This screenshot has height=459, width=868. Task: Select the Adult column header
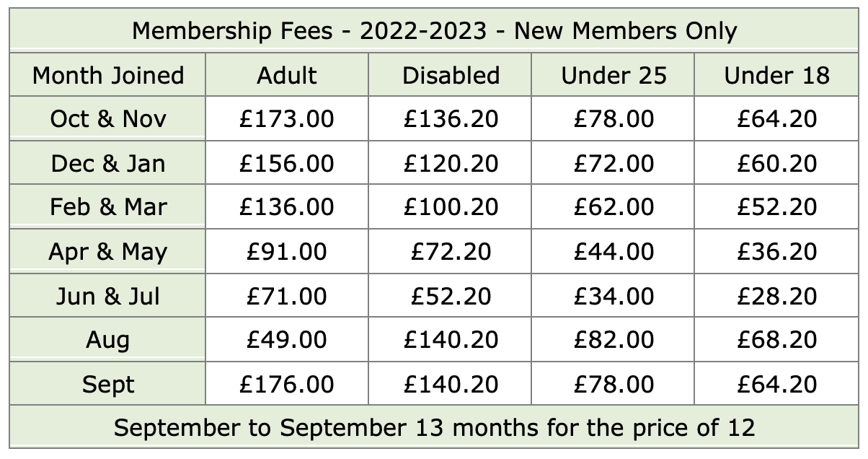[x=287, y=75]
